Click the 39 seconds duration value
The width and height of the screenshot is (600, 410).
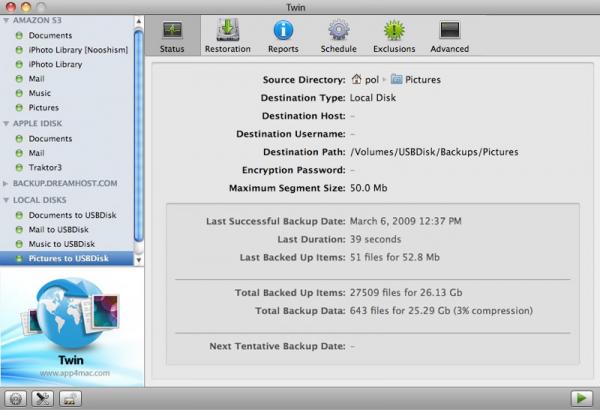(375, 239)
